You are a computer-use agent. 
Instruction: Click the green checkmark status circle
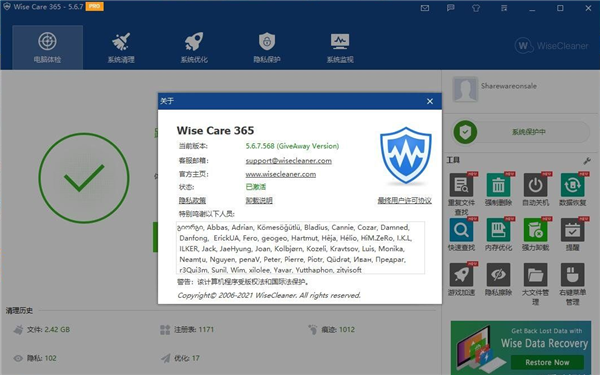click(x=84, y=178)
